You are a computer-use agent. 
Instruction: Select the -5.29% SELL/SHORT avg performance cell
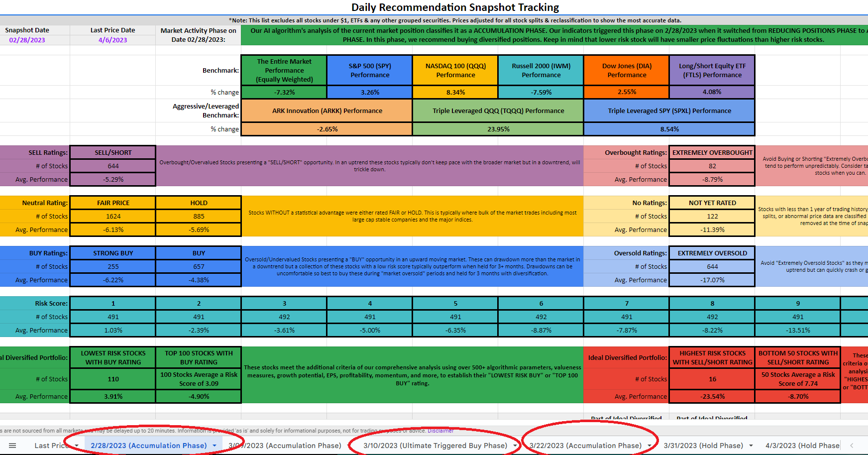113,179
